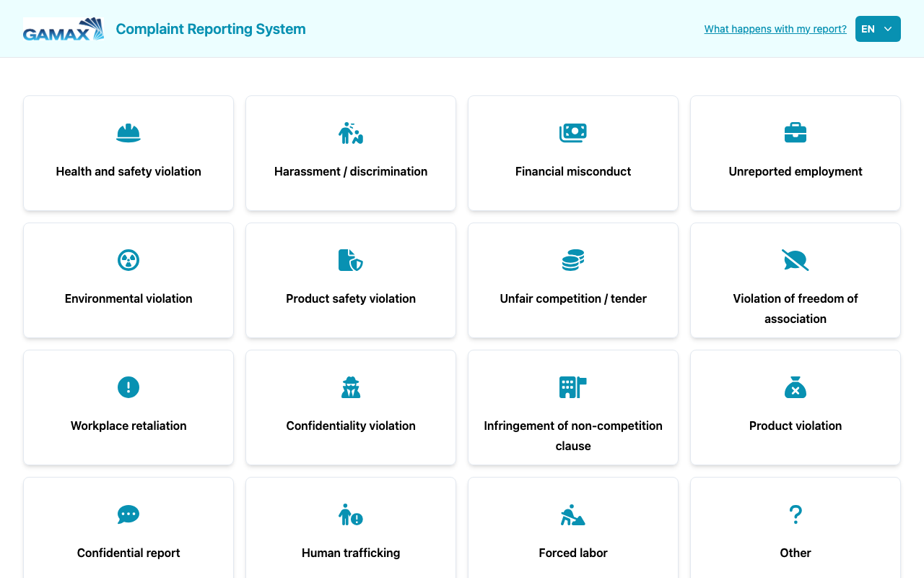Pick the briefcase icon for unreported employment

pos(796,133)
